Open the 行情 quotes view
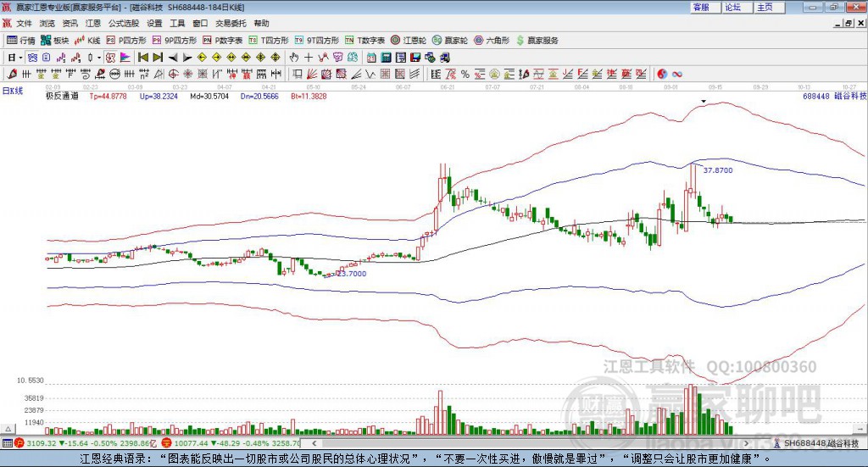The image size is (868, 467). pyautogui.click(x=20, y=41)
